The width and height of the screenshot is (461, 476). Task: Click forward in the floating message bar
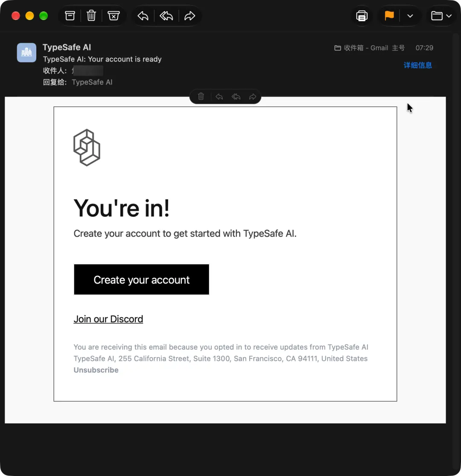click(253, 96)
